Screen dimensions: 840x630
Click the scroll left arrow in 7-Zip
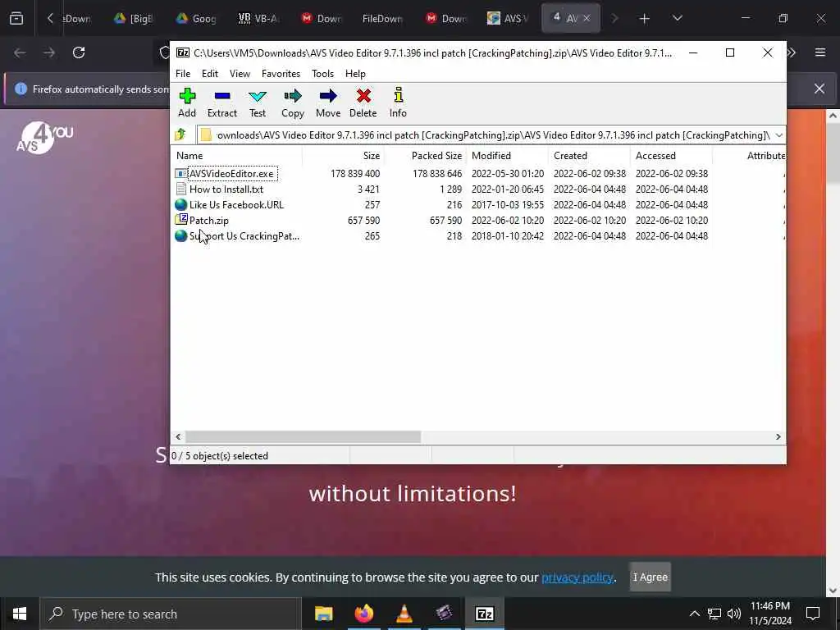pos(178,437)
